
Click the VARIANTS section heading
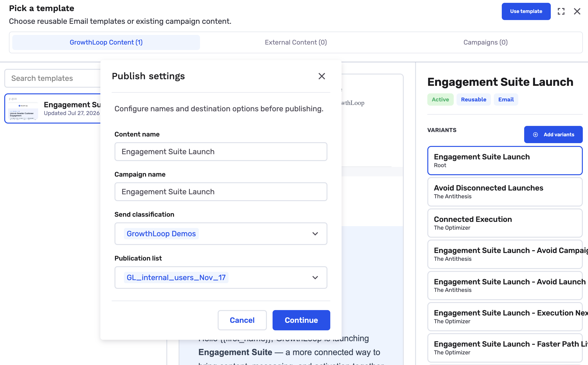pyautogui.click(x=442, y=130)
